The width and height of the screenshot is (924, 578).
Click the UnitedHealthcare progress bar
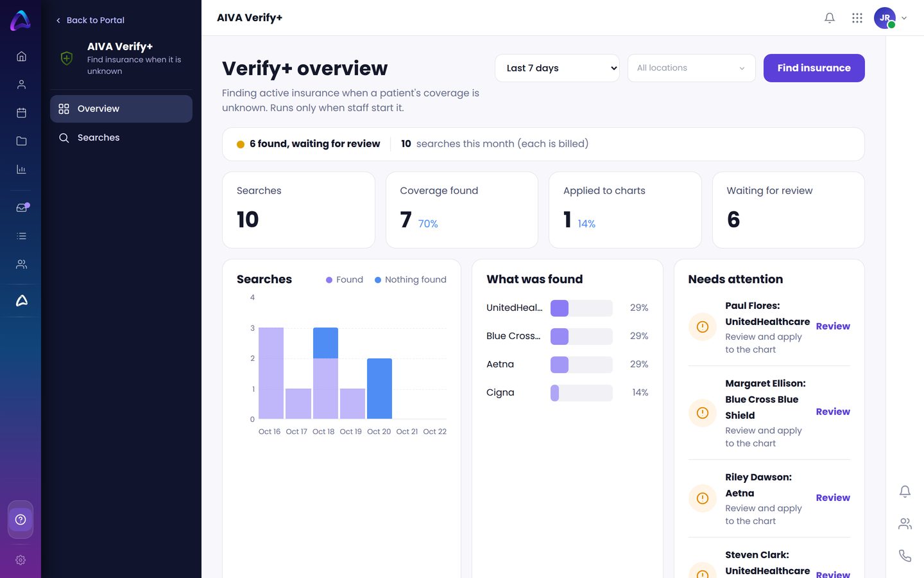point(581,308)
